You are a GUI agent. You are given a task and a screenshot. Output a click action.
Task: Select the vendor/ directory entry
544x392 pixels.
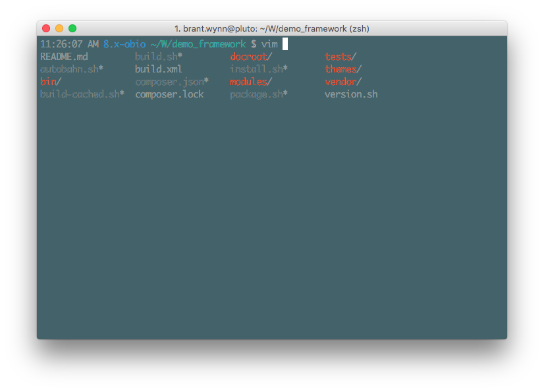point(343,82)
